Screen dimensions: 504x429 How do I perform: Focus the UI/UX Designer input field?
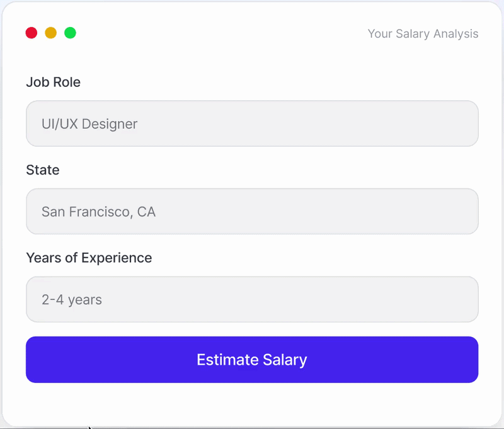[252, 123]
